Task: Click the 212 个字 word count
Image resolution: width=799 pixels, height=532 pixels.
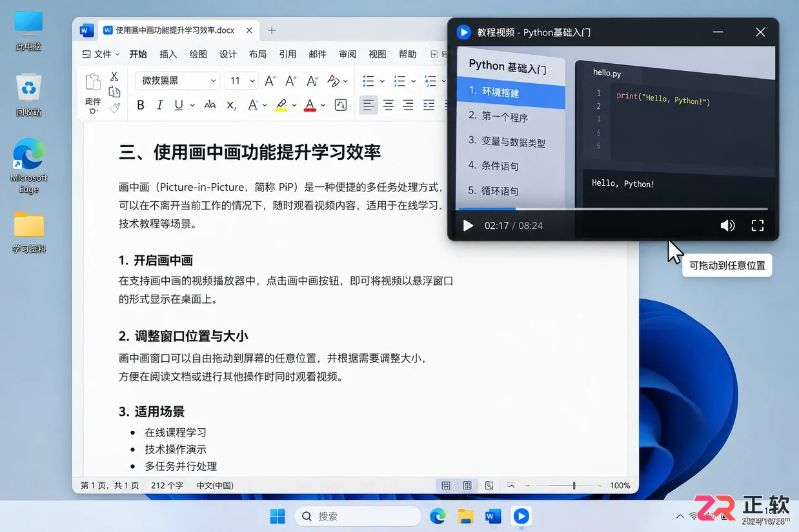Action: 167,486
